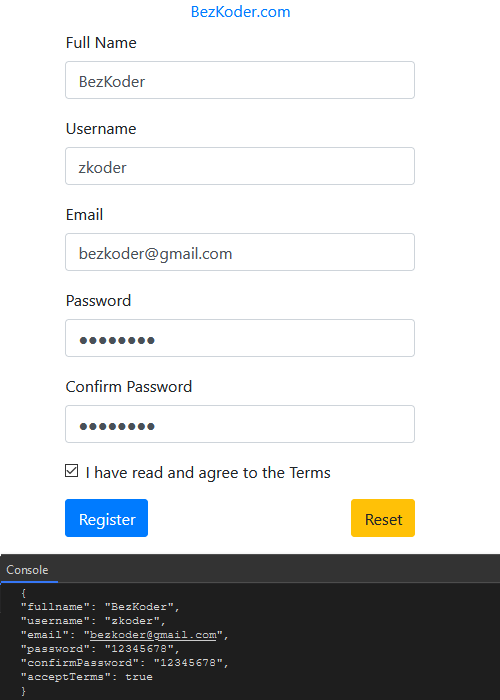Select the Email input with bezkoder@gmail.com

tap(240, 252)
